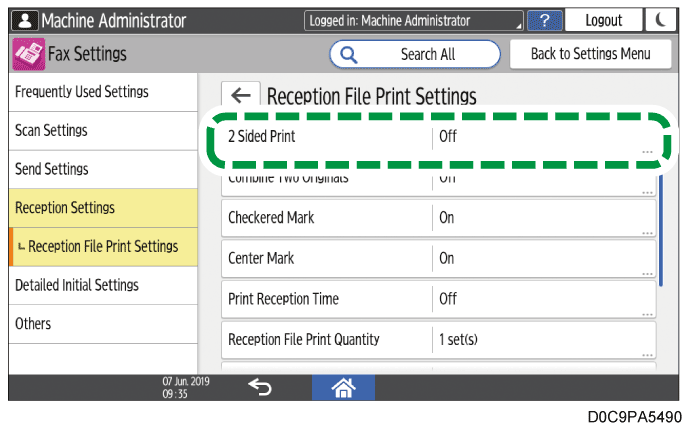Tap the return arrow in bottom bar
The width and height of the screenshot is (691, 427).
[259, 387]
